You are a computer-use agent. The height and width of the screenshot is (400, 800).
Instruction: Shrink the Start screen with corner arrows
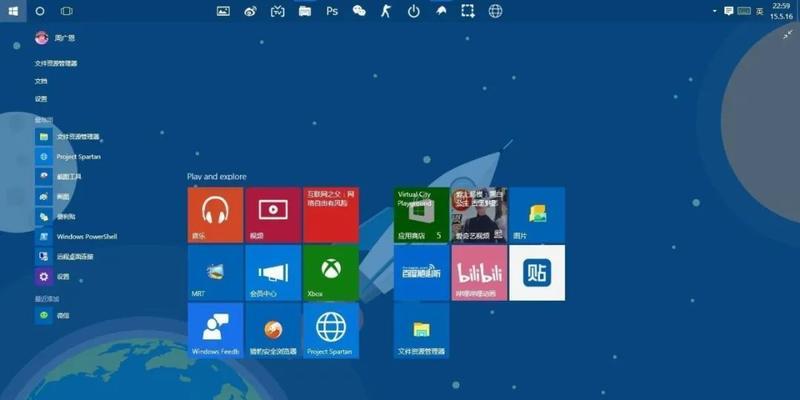pyautogui.click(x=788, y=34)
